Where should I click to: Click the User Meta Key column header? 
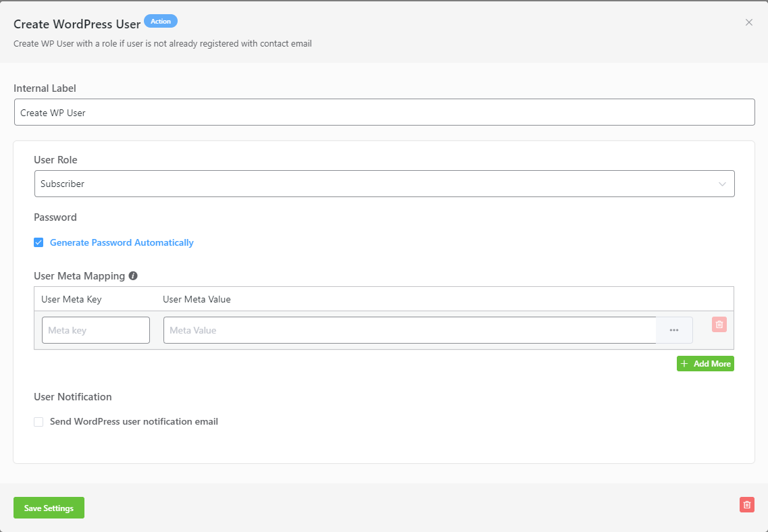pos(72,300)
